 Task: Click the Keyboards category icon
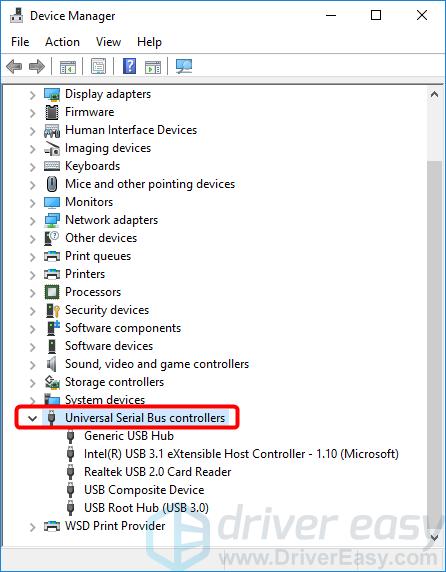tap(52, 166)
